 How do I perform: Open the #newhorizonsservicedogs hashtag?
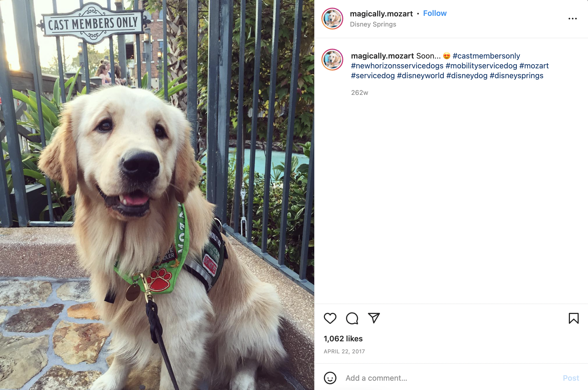tap(397, 66)
